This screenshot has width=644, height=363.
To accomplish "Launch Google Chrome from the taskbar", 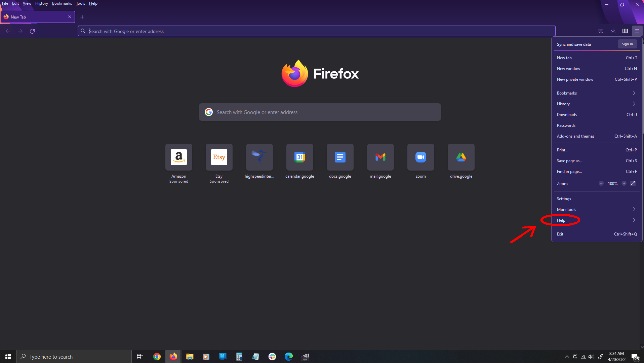I will tap(157, 357).
